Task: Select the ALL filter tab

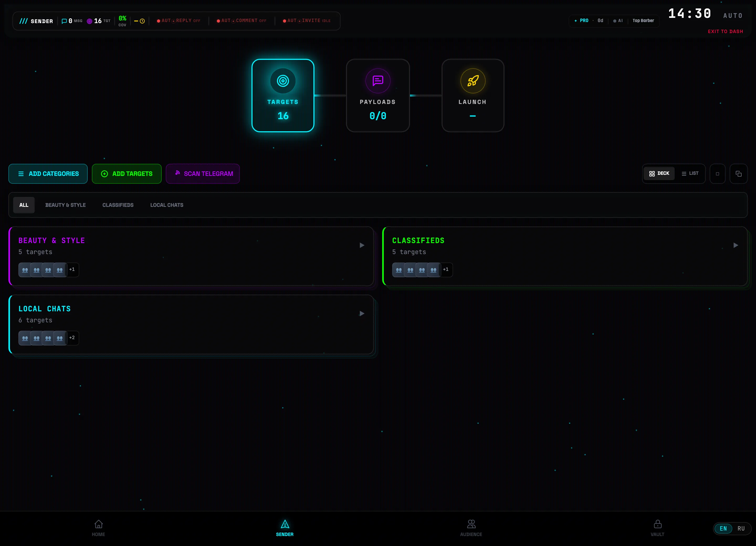Action: pos(24,205)
